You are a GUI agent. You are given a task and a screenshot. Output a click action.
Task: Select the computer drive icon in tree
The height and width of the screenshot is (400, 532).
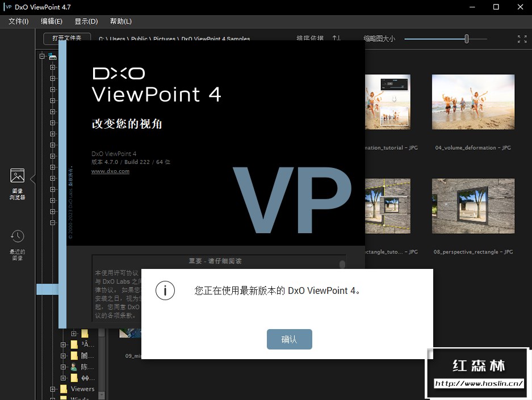tap(52, 56)
